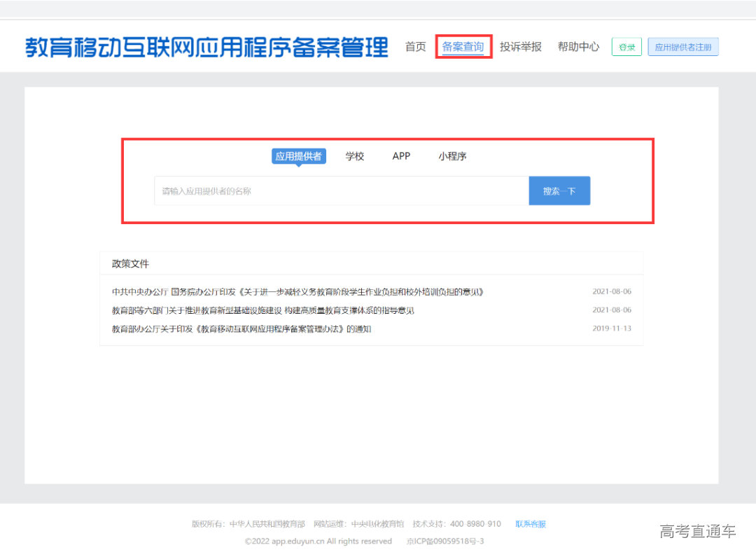Screen dimensions: 756x559
Task: Visit the 帮助中心 page
Action: pyautogui.click(x=578, y=46)
